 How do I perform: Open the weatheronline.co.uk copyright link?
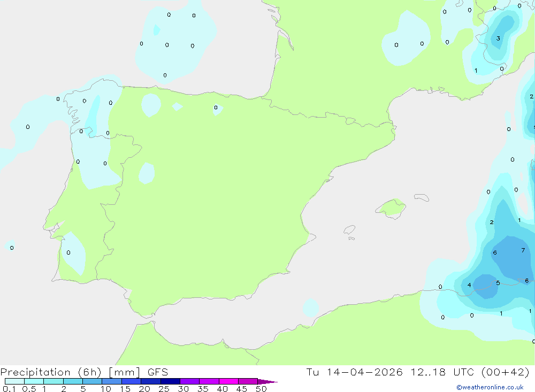coord(490,387)
